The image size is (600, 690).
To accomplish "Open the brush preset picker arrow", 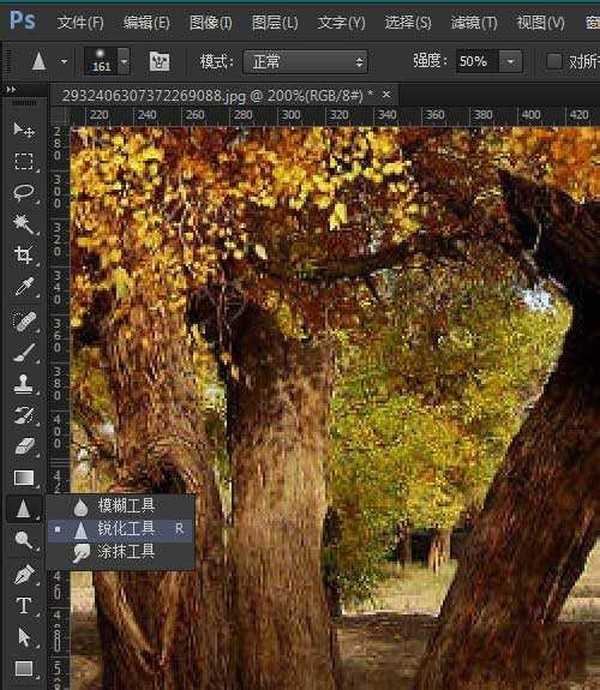I will coord(124,62).
